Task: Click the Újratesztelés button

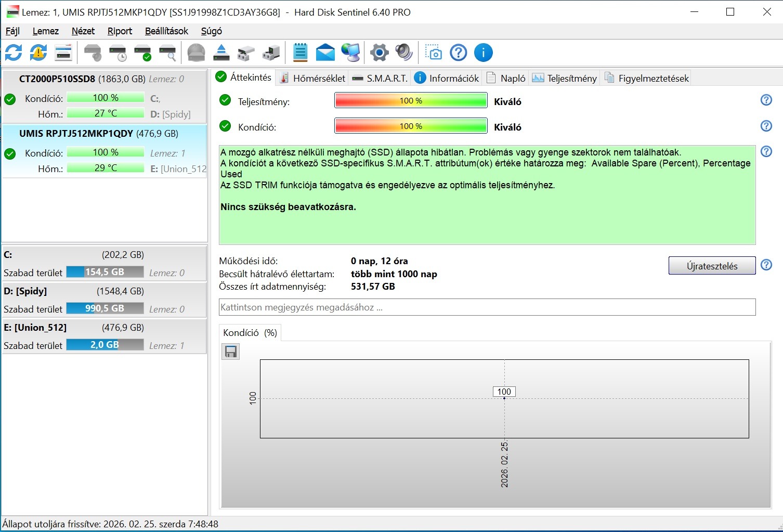Action: point(712,266)
